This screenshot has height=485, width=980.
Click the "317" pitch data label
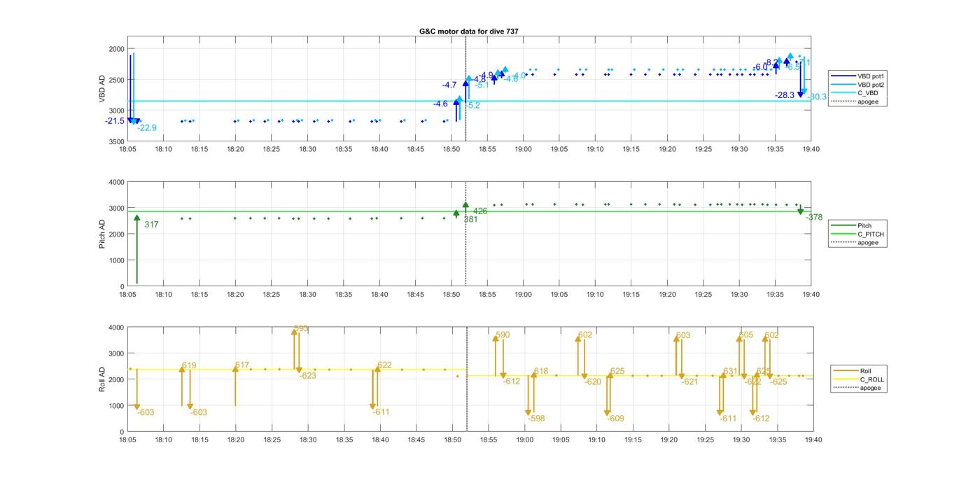(151, 225)
